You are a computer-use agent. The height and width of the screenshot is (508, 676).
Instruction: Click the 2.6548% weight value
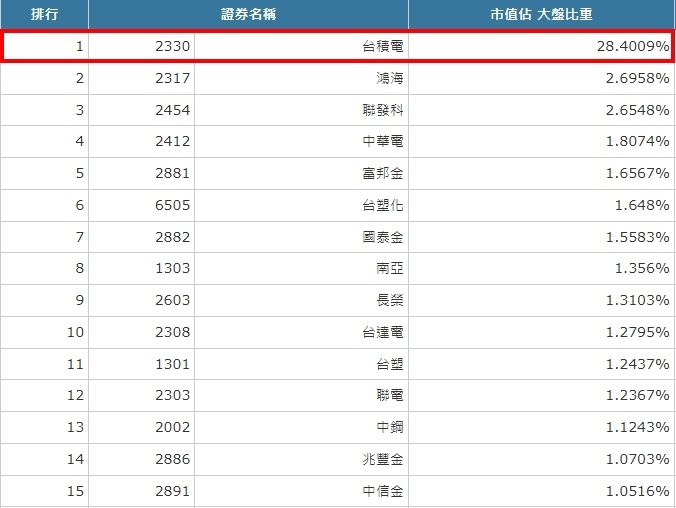tap(637, 110)
